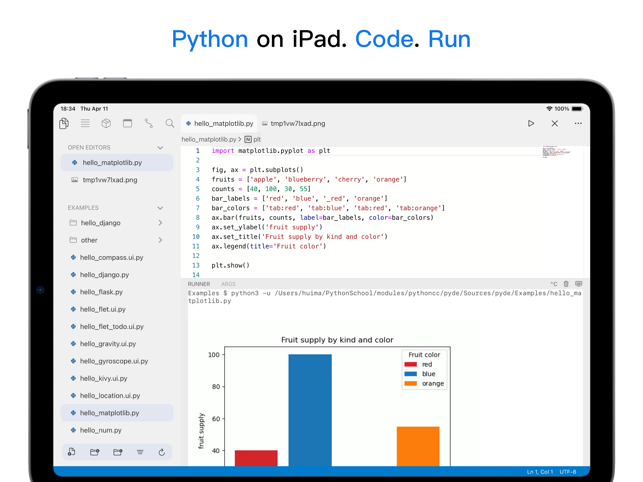Click the blue legend swatch in chart

(410, 374)
